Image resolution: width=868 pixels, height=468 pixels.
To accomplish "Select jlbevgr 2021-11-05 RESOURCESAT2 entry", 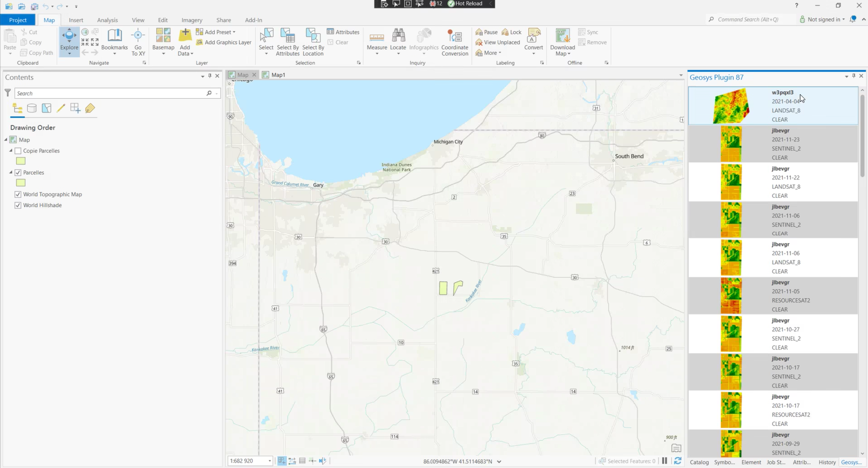I will 773,296.
